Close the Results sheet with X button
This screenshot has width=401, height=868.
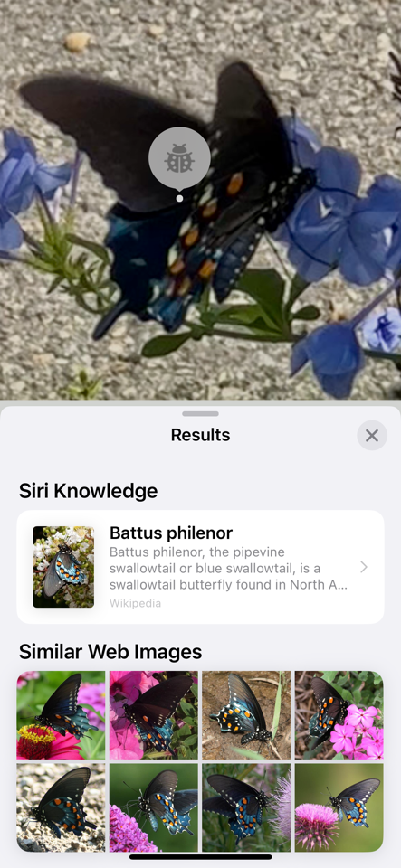[372, 436]
